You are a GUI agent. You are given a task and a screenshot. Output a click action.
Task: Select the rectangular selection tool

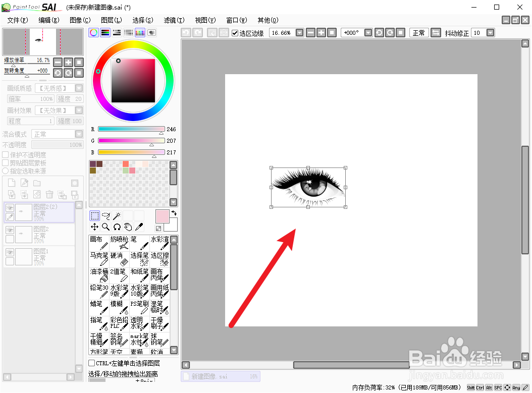pyautogui.click(x=95, y=215)
